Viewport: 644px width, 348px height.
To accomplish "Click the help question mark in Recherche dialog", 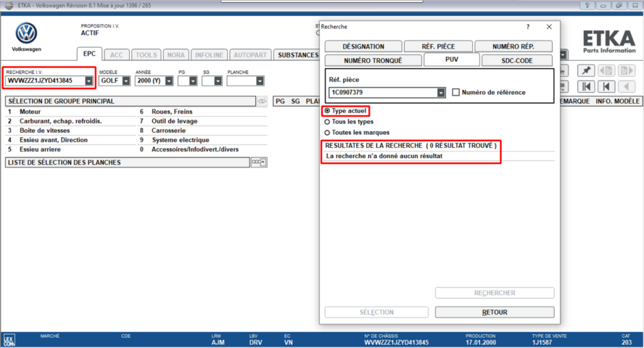I will point(528,27).
